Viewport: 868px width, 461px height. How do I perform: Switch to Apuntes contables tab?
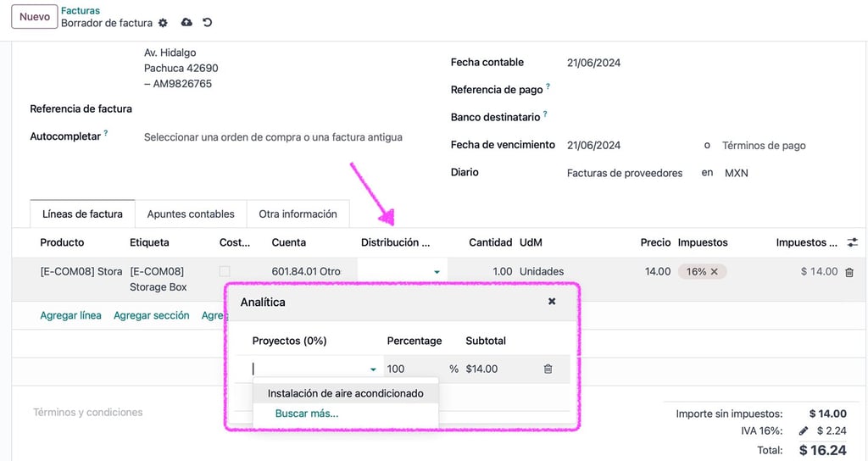(191, 214)
